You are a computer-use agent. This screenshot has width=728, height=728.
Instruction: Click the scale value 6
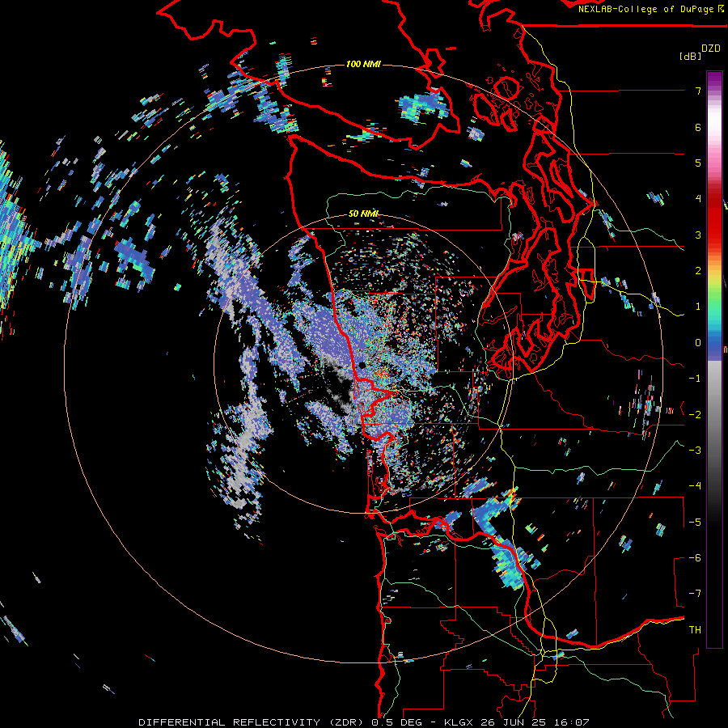[698, 127]
